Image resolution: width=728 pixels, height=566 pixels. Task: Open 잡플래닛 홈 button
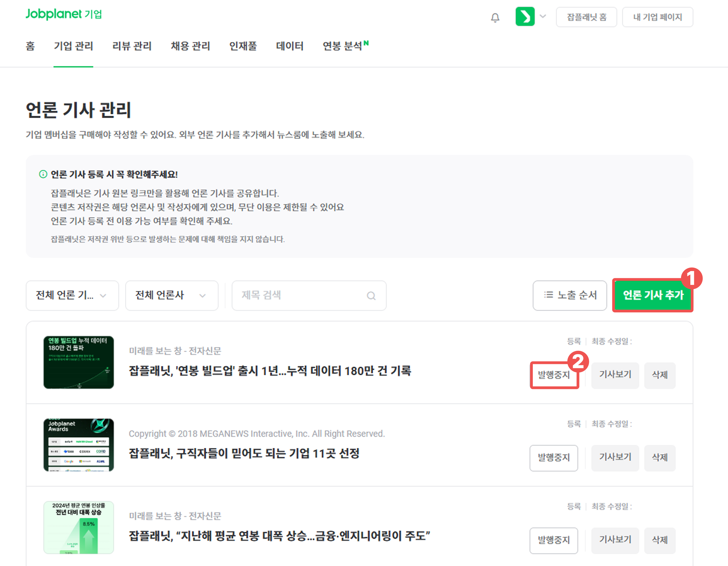click(x=587, y=17)
